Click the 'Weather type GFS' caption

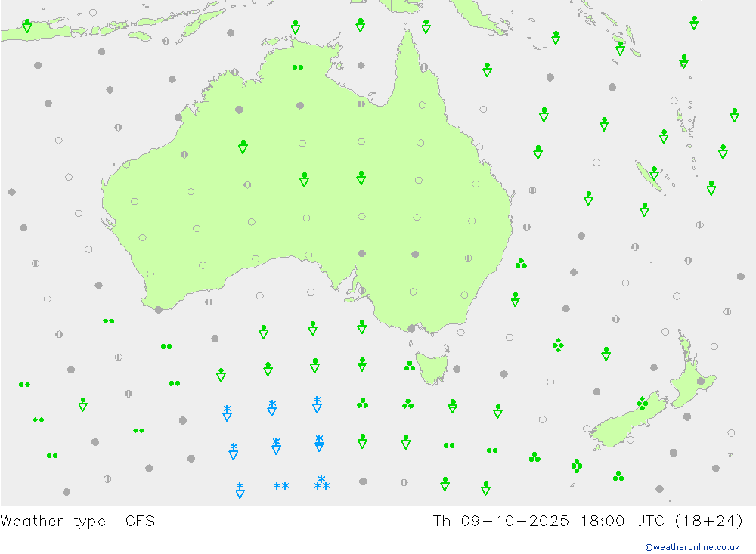[78, 522]
